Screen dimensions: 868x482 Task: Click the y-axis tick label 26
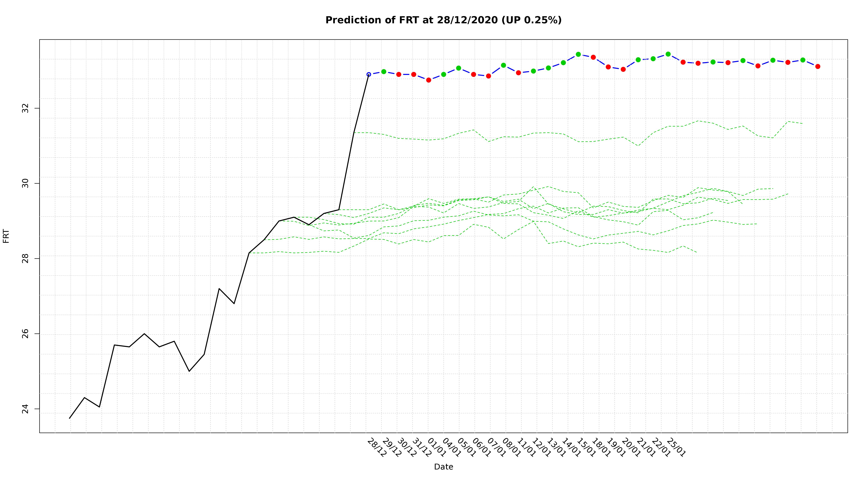coord(25,334)
